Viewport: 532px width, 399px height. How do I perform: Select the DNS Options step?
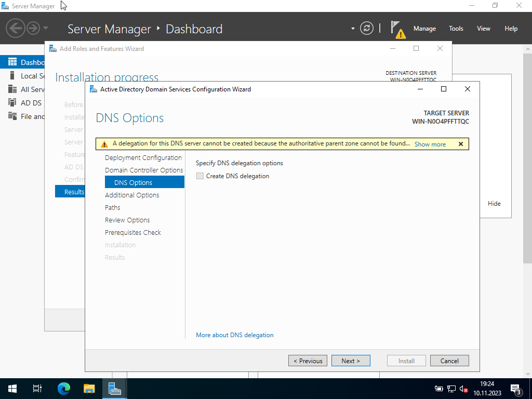[x=144, y=182]
